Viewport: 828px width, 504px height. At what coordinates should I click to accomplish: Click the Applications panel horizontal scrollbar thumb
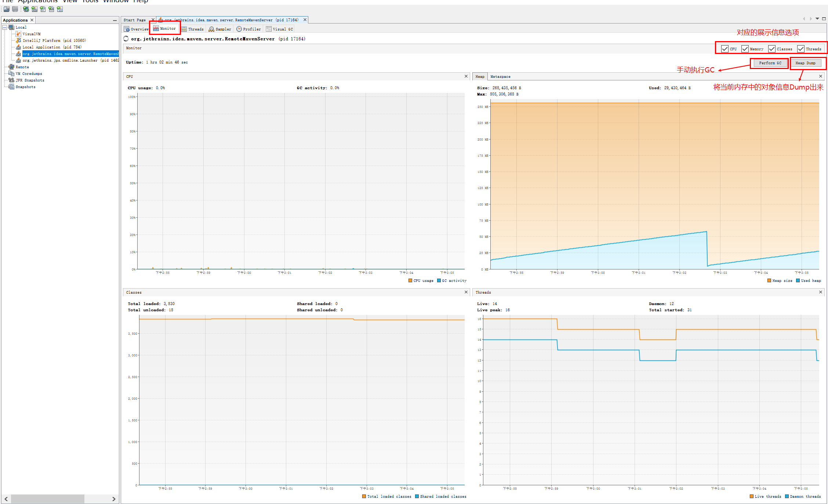[48, 499]
